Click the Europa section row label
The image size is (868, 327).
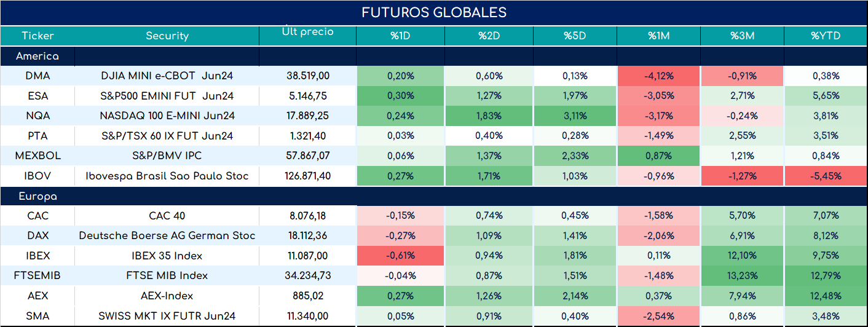pyautogui.click(x=37, y=197)
